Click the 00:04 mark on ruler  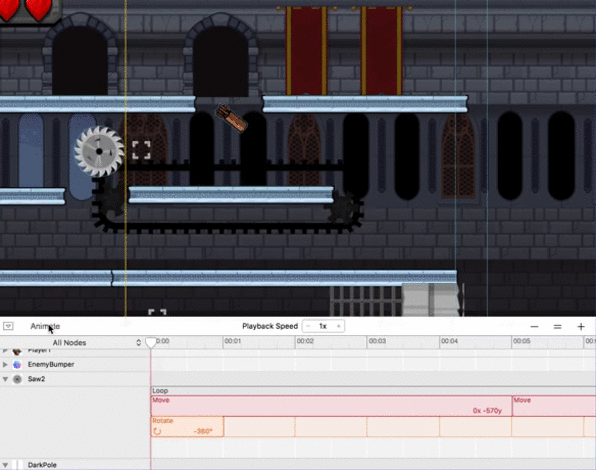[449, 341]
